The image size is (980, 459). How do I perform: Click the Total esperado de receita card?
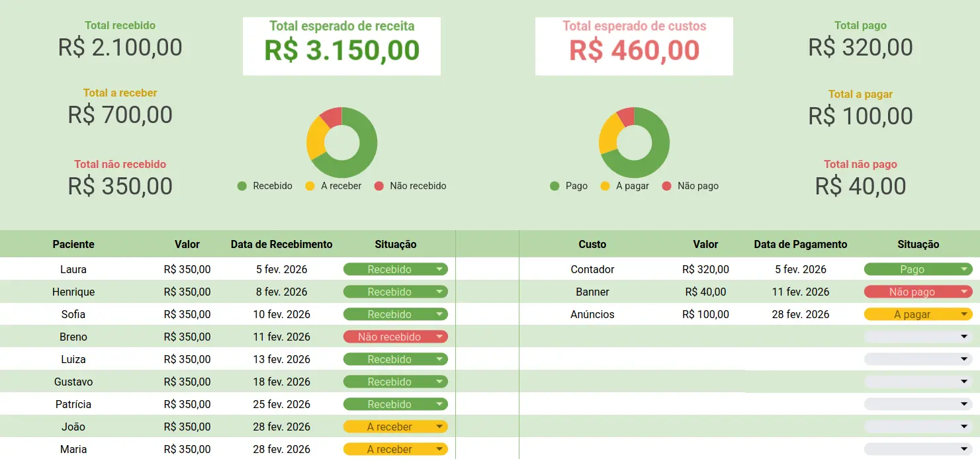341,46
